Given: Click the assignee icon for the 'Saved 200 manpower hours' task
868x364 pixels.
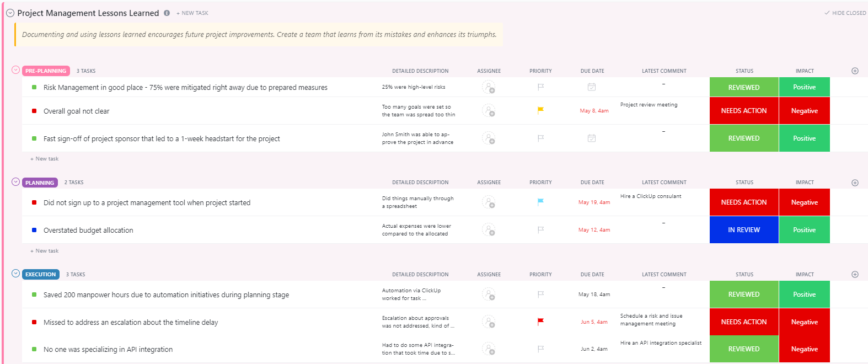Looking at the screenshot, I should pos(489,295).
